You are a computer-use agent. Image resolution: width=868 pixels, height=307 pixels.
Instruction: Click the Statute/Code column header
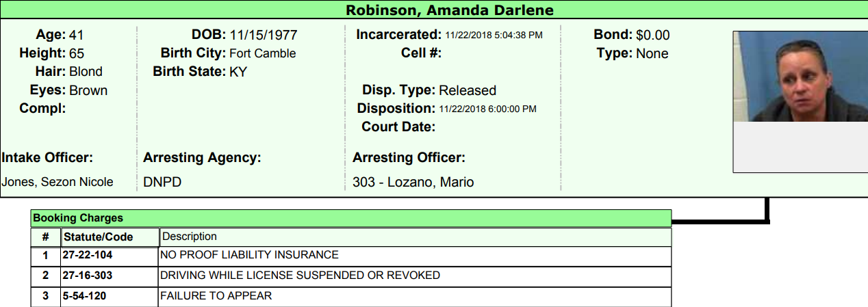(x=98, y=237)
